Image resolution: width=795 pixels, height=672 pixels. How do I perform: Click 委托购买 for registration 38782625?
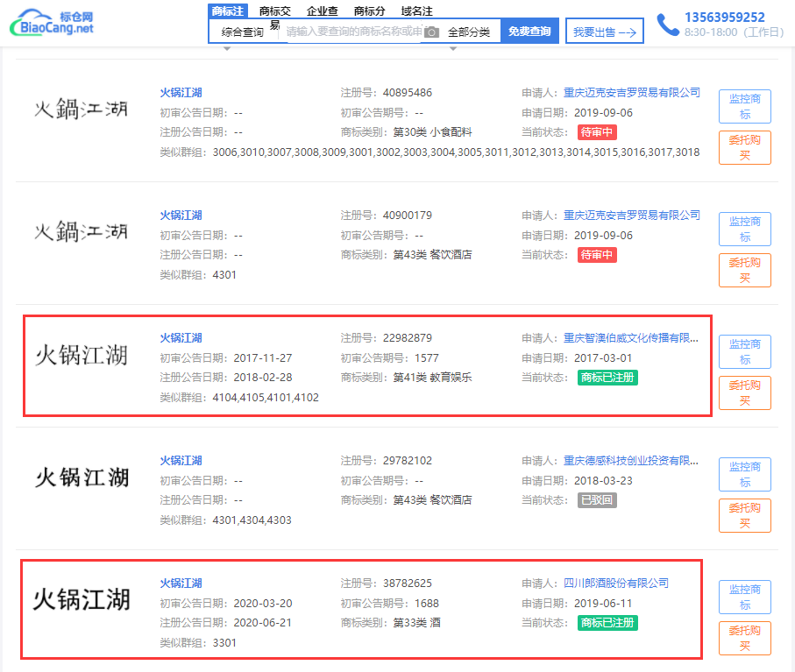(x=745, y=638)
